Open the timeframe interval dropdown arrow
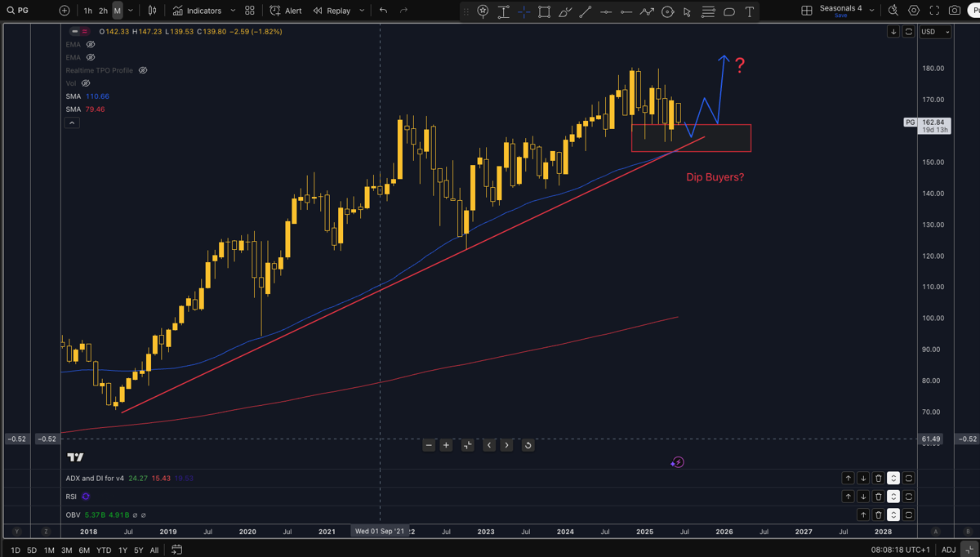 (131, 11)
